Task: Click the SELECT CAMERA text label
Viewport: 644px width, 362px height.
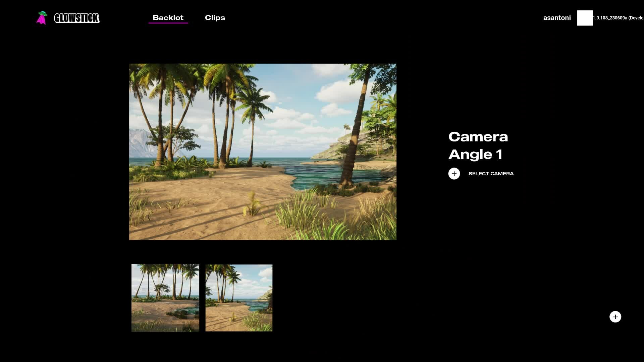Action: point(491,174)
